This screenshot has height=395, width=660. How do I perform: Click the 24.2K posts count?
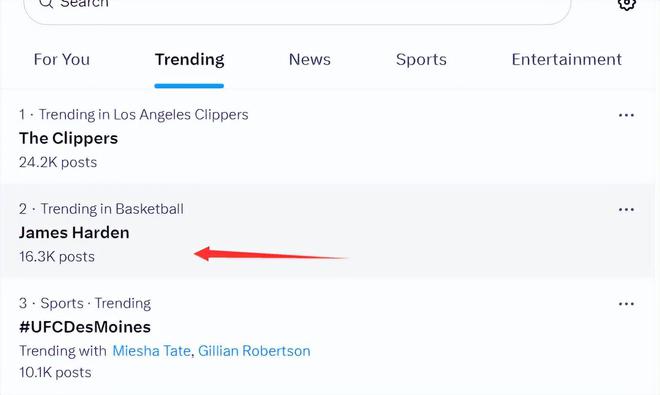58,163
